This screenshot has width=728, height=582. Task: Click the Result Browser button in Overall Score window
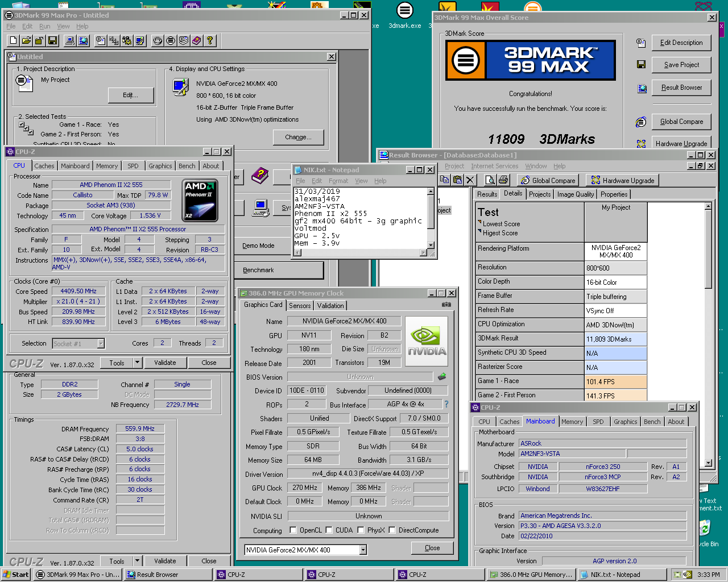click(x=681, y=88)
